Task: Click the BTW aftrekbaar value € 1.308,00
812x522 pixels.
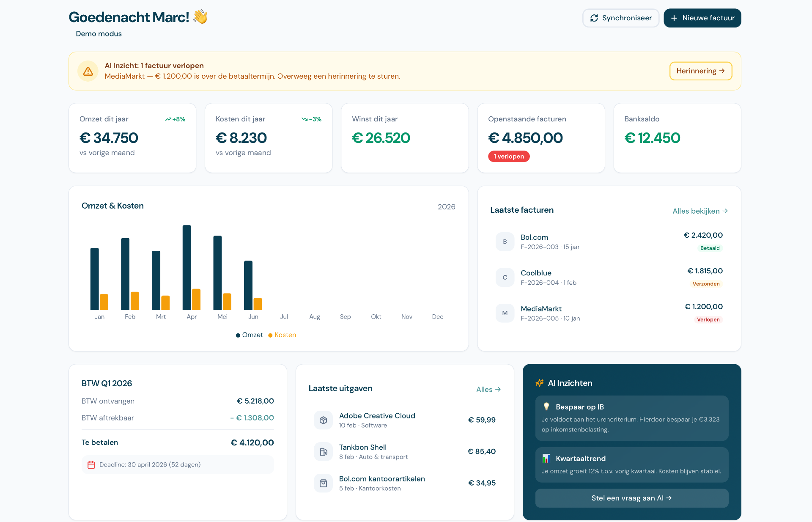Action: (x=252, y=418)
